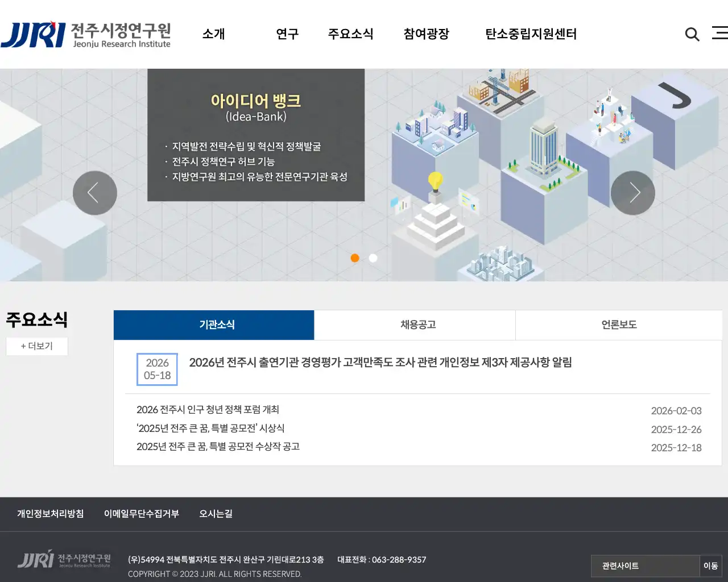Image resolution: width=728 pixels, height=582 pixels.
Task: Open the 탄소중립지원센터 menu
Action: pos(531,34)
